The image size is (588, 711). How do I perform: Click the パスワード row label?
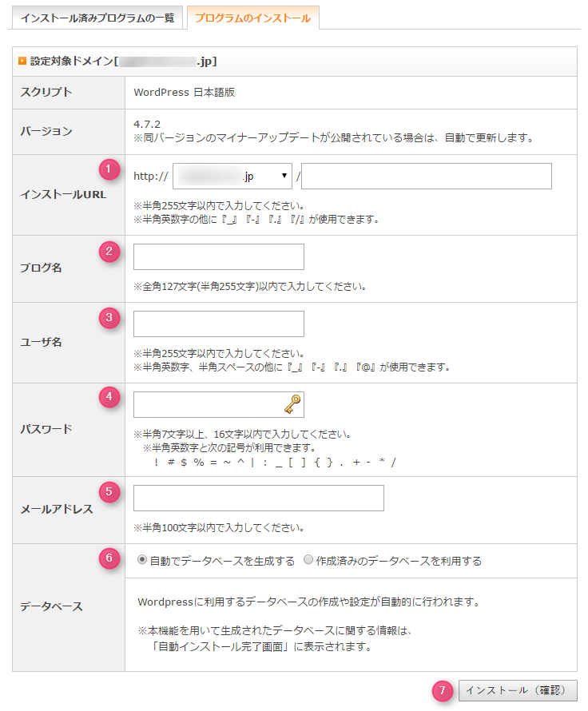46,429
